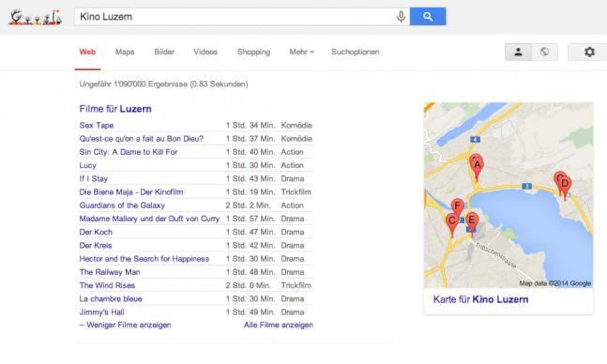Open search settings with the gear icon

tap(588, 51)
